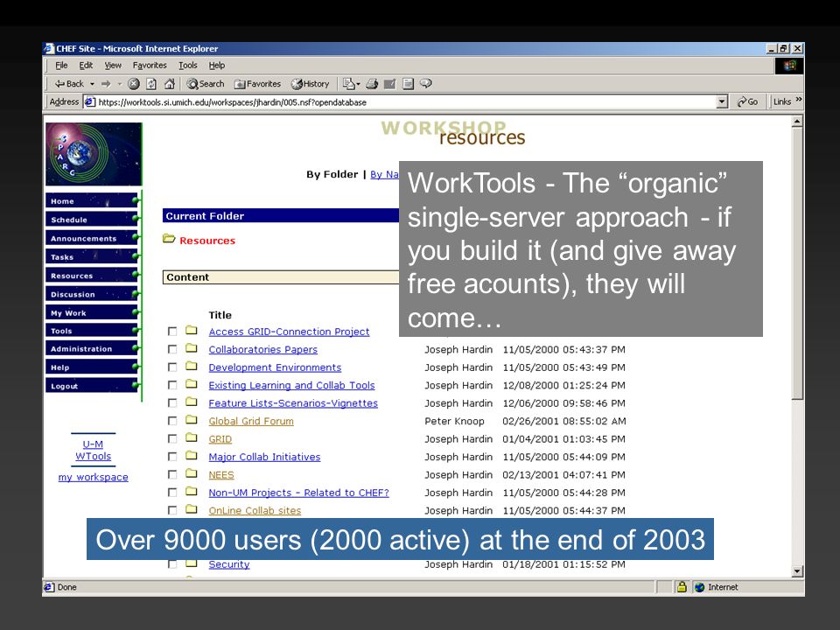Check the NEES row checkbox
The width and height of the screenshot is (840, 630).
pyautogui.click(x=172, y=474)
